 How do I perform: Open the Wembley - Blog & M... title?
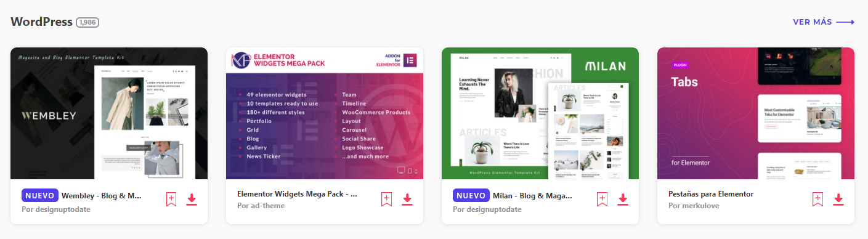tap(102, 196)
